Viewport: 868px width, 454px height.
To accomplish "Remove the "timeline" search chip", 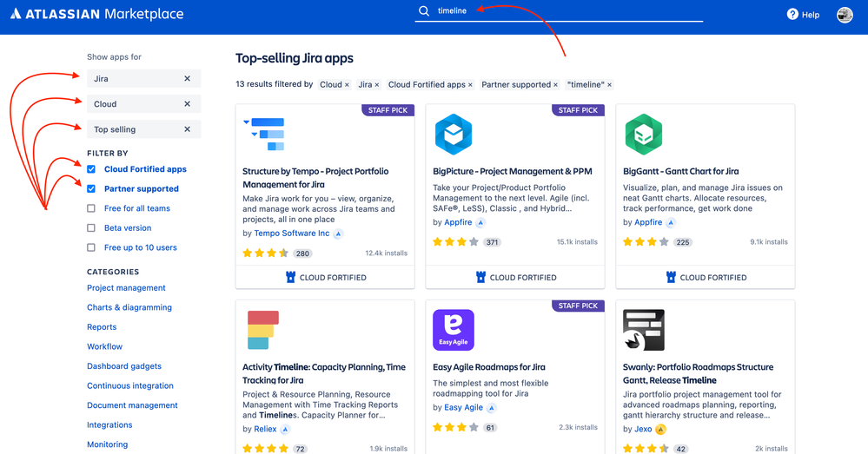I will [x=609, y=84].
